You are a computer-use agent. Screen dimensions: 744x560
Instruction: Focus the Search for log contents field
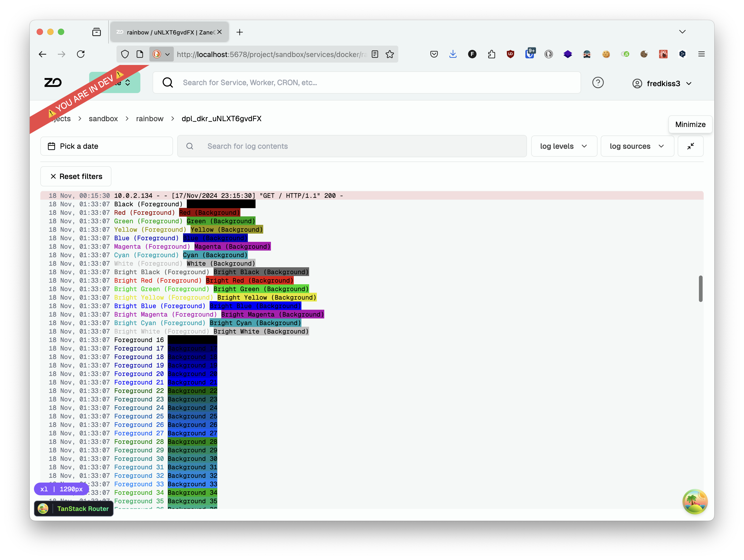click(352, 146)
